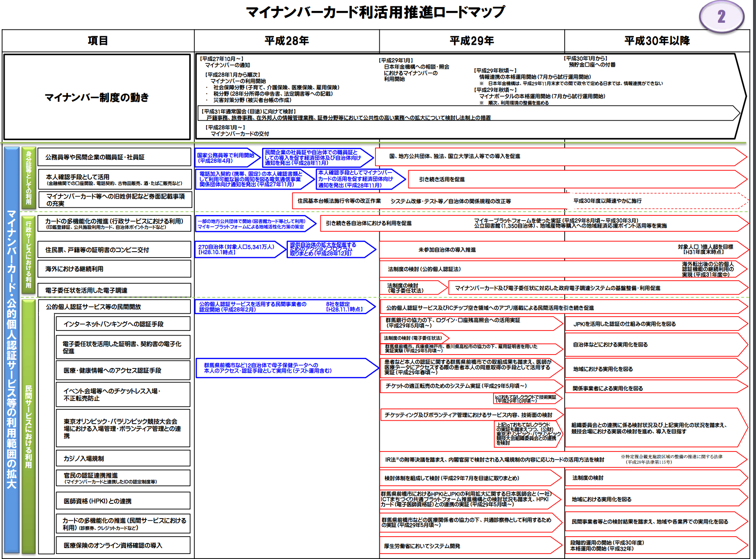Click 医療保険のオンライン資格確認の導入 item
This screenshot has height=559, width=756.
pyautogui.click(x=123, y=545)
